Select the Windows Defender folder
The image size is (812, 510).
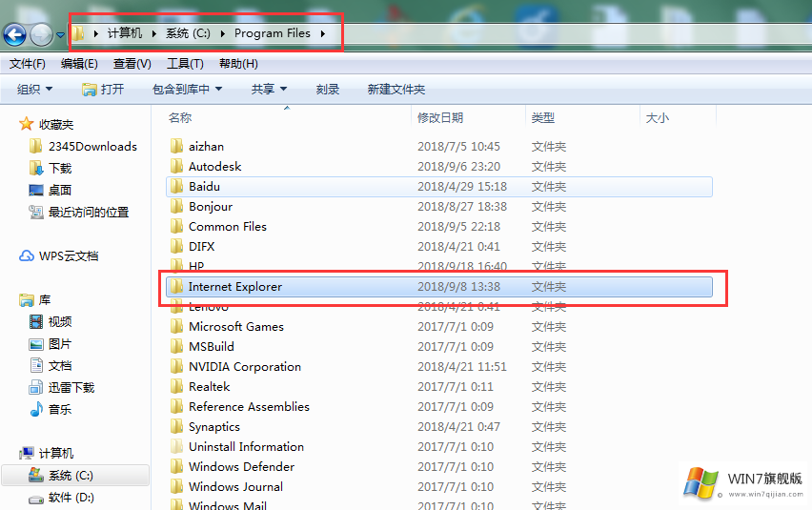241,466
